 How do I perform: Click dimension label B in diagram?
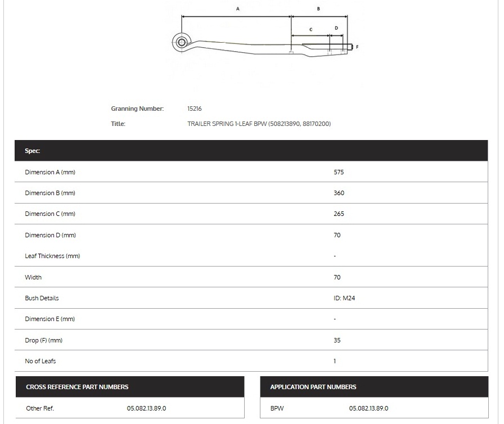[x=318, y=9]
